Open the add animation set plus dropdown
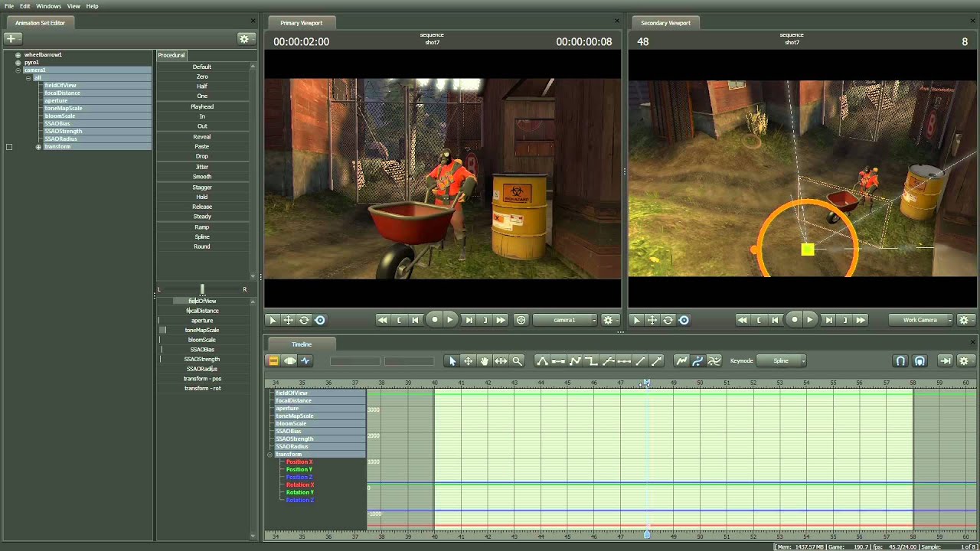The height and width of the screenshot is (551, 980). (13, 38)
